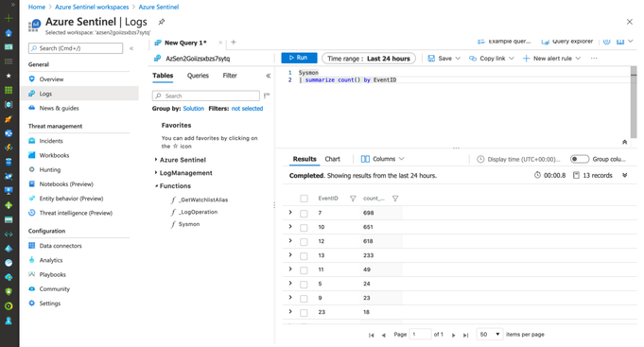Open the Dashboard icon in portal sidebar
Screen dimensions: 644x347
coord(9,47)
